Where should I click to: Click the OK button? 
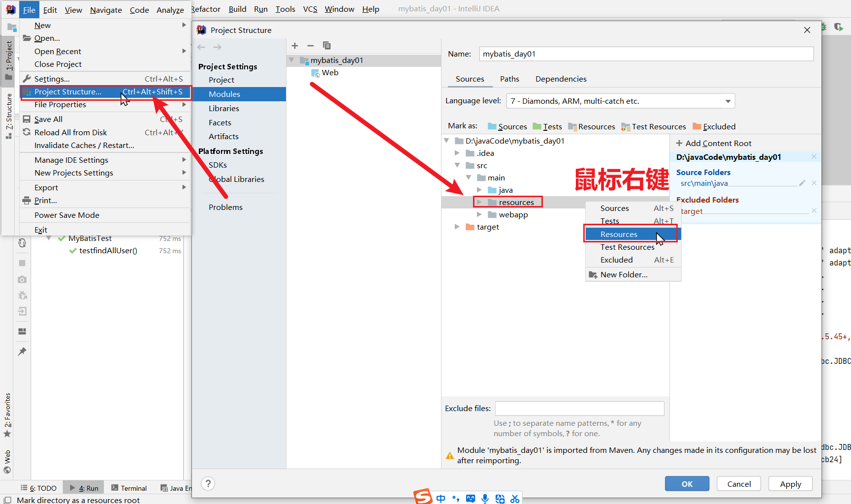687,484
